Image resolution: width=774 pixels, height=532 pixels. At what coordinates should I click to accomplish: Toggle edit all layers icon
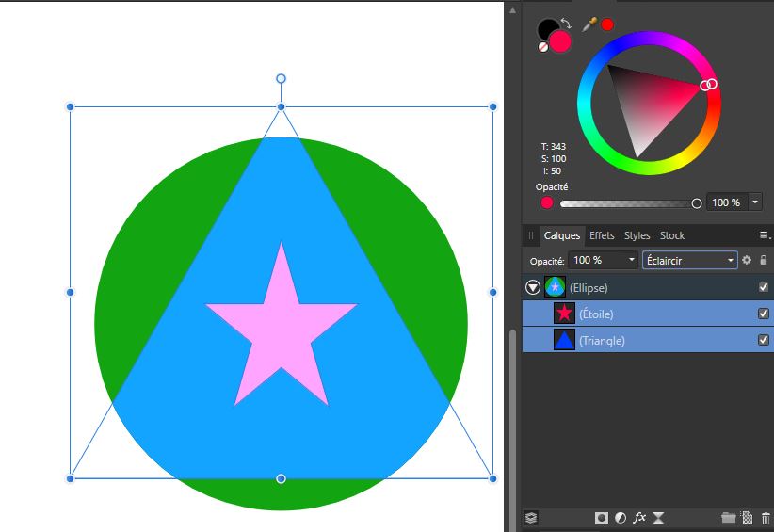click(x=531, y=518)
